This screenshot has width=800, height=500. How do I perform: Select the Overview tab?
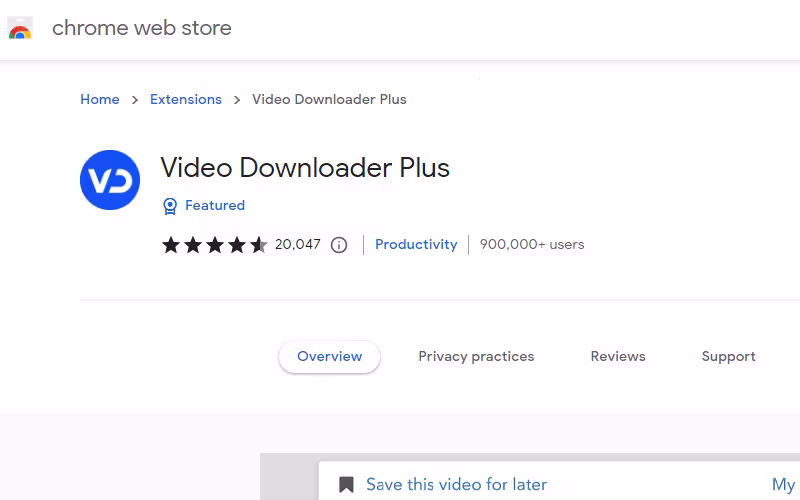330,356
